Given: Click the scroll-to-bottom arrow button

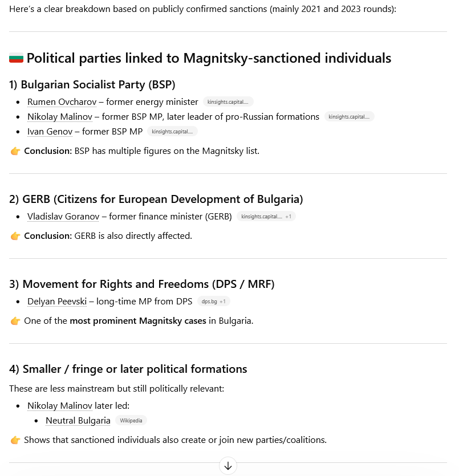Looking at the screenshot, I should coord(228,466).
